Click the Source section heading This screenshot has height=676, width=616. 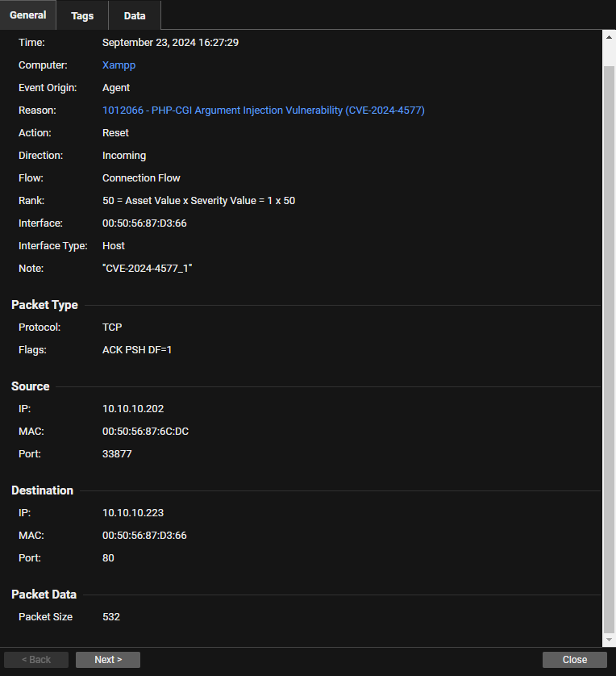[30, 386]
